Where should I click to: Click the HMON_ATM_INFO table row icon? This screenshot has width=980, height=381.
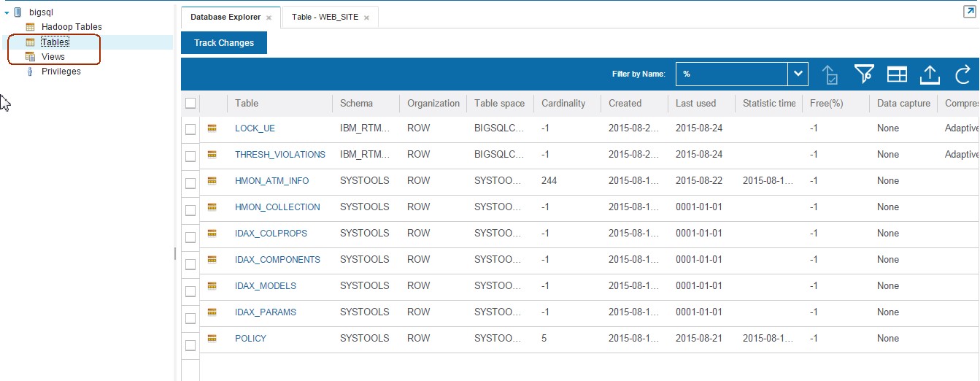click(x=212, y=180)
